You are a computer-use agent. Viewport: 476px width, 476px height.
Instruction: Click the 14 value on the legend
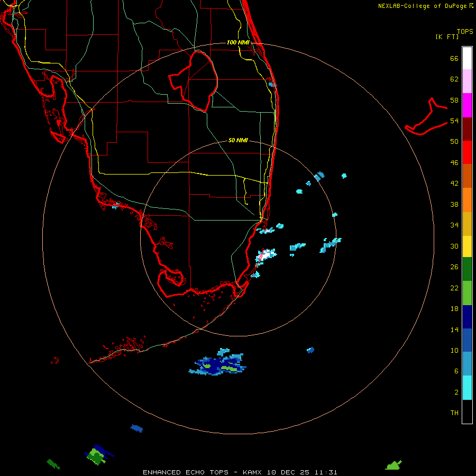click(454, 329)
